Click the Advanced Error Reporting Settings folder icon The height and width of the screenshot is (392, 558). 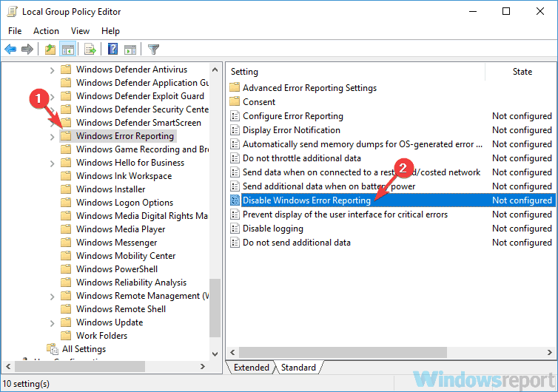click(x=235, y=87)
